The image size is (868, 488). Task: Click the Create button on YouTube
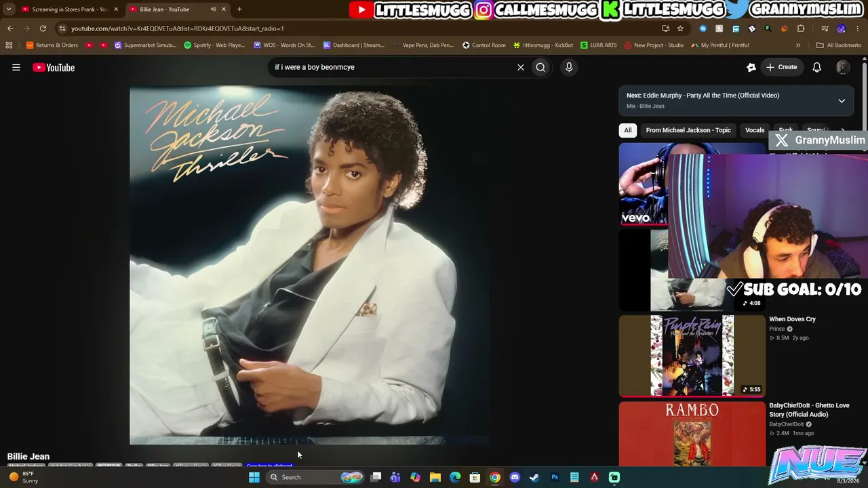[781, 67]
